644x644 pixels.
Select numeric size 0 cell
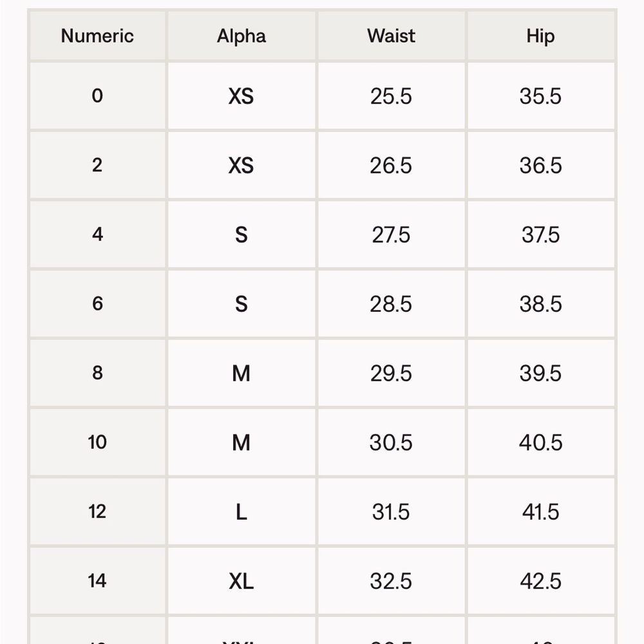(x=97, y=96)
